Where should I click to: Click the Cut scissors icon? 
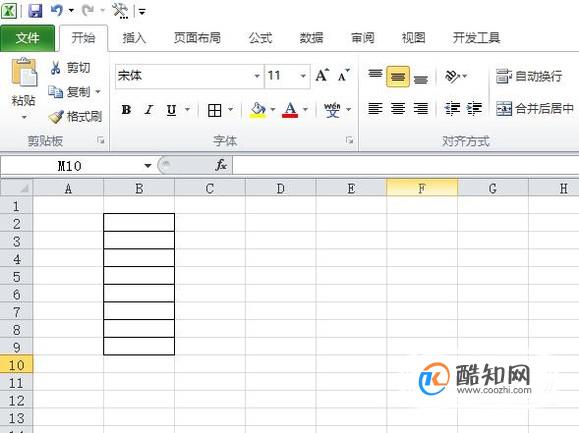pyautogui.click(x=55, y=68)
